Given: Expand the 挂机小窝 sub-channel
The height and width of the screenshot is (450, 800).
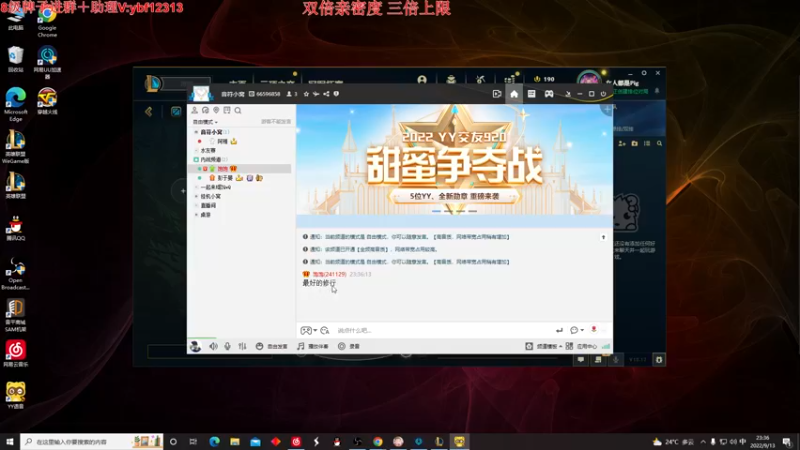Looking at the screenshot, I should coord(196,196).
